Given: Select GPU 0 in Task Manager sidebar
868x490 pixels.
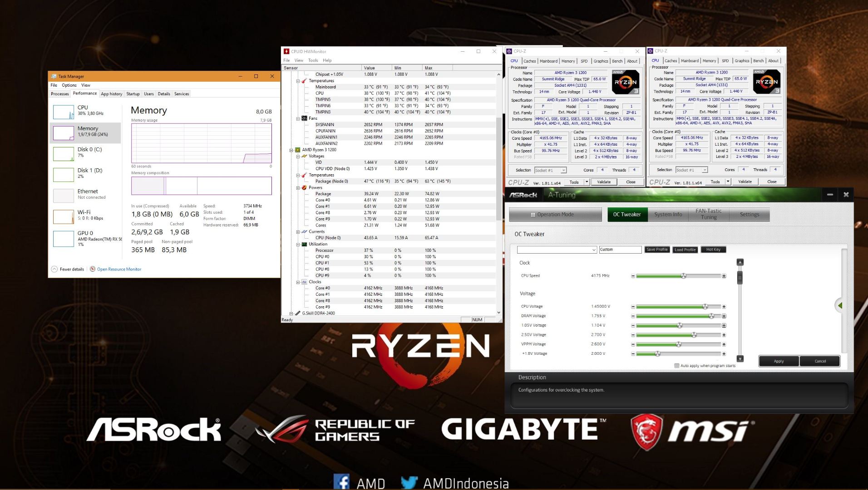Looking at the screenshot, I should (85, 238).
